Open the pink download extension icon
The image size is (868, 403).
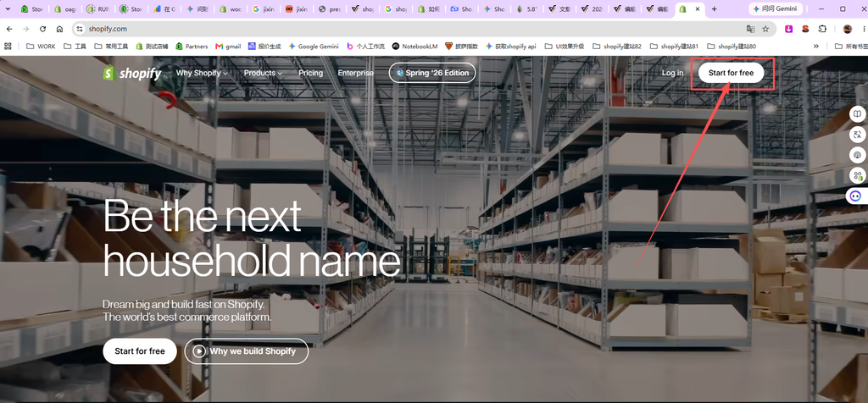(x=789, y=29)
